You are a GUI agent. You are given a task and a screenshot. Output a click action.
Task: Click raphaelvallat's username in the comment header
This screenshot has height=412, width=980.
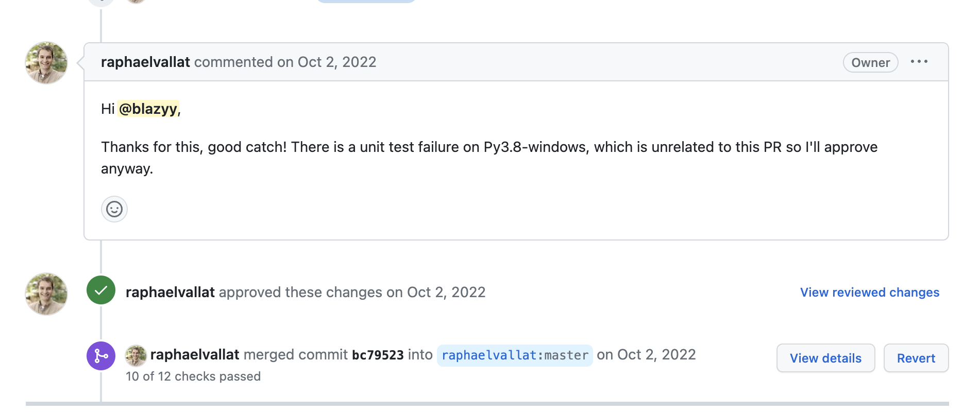(x=146, y=62)
